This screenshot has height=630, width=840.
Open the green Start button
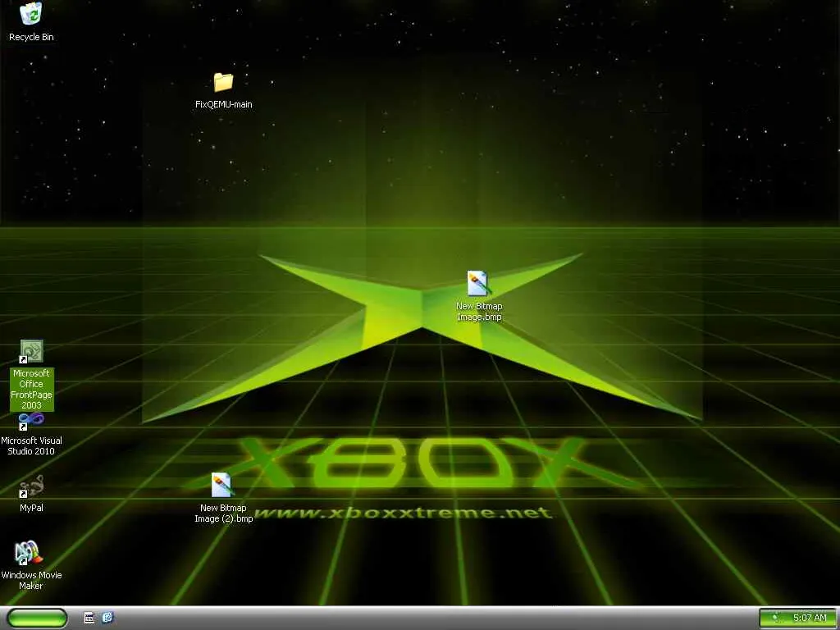38,619
